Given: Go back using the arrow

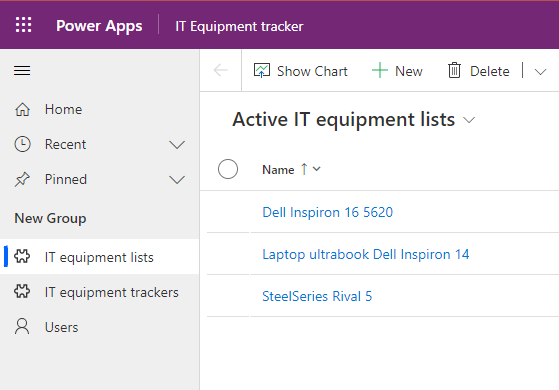Looking at the screenshot, I should point(221,70).
